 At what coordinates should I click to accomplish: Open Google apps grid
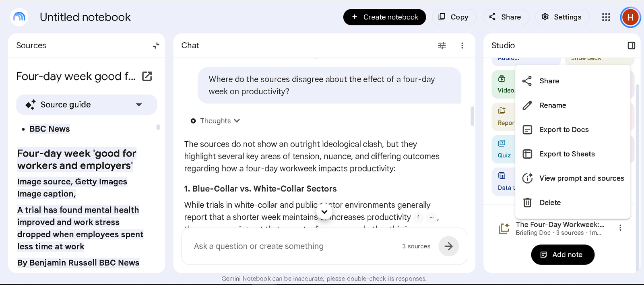(x=606, y=17)
